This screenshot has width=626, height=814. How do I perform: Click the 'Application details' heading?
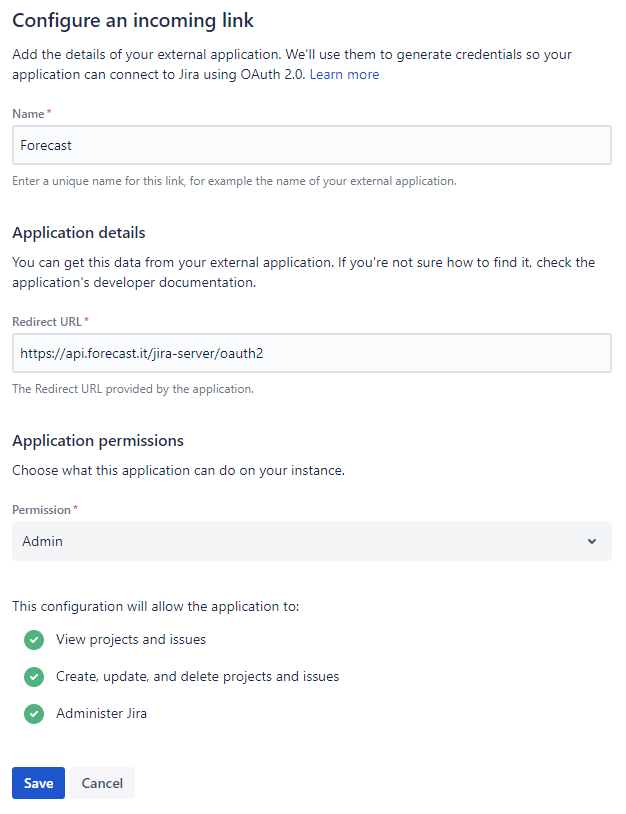click(x=79, y=233)
